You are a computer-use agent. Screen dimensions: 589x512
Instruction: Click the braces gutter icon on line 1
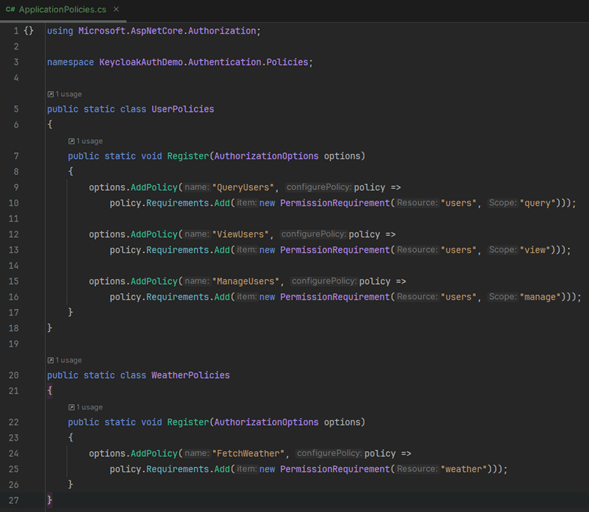(29, 31)
